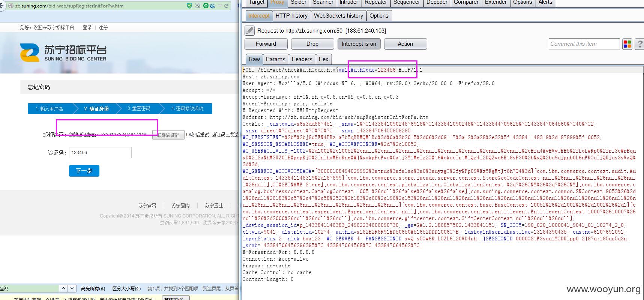Image resolution: width=644 pixels, height=300 pixels.
Task: Click the browser back arrow button
Action: (x=2, y=6)
